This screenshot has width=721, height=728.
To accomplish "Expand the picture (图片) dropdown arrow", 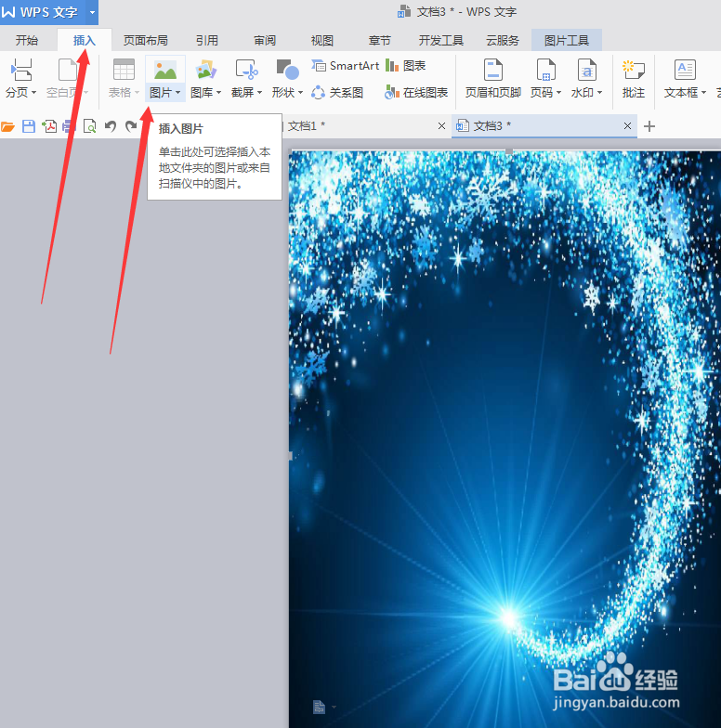I will pyautogui.click(x=178, y=93).
